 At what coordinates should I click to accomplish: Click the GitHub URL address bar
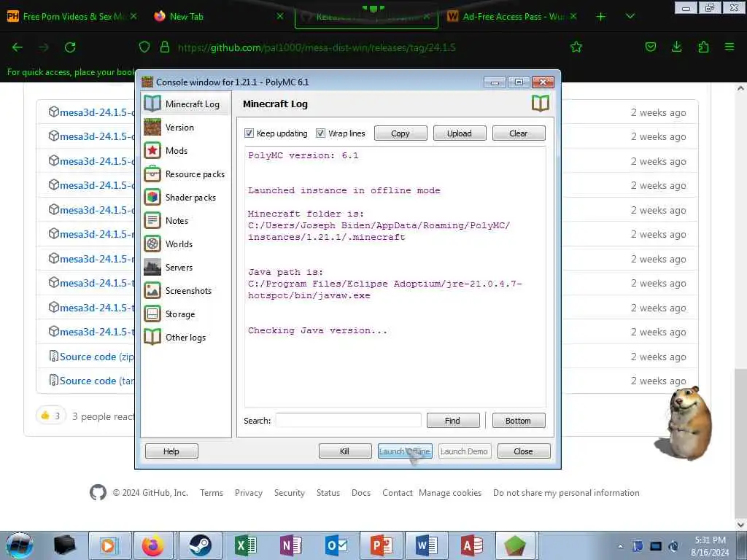tap(317, 47)
